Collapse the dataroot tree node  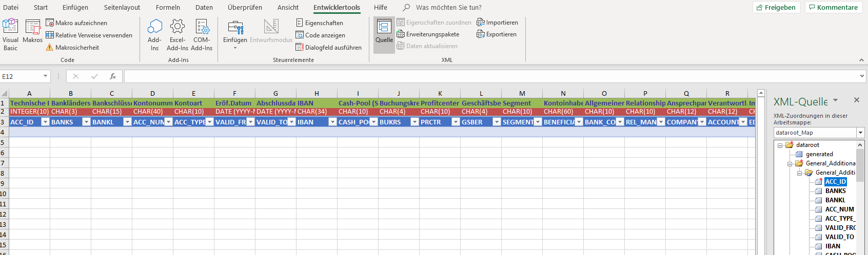(x=780, y=145)
